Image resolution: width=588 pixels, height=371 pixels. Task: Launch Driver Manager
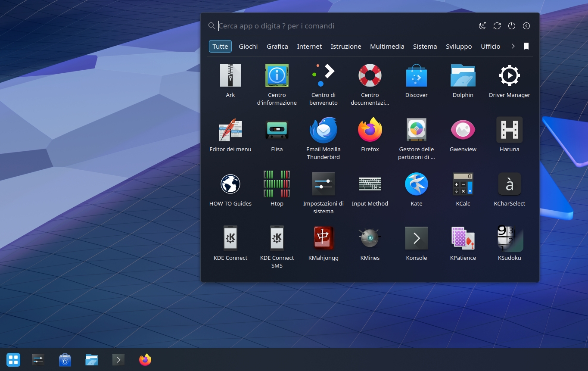510,81
